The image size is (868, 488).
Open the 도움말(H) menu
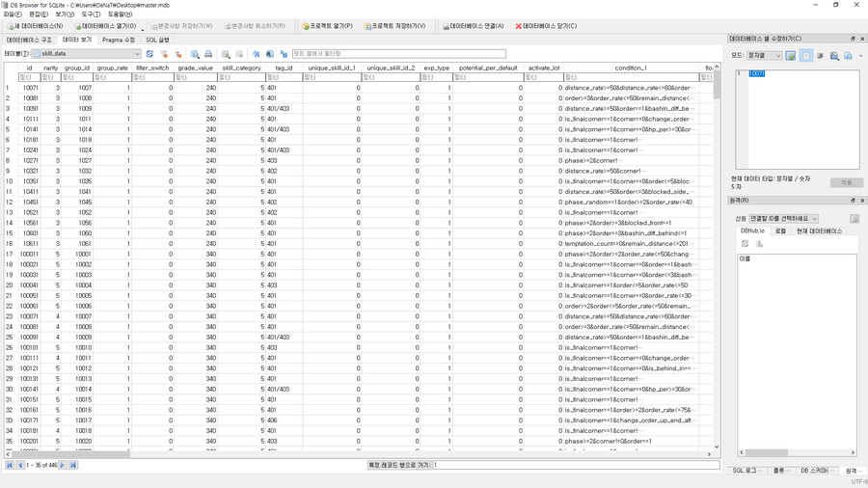point(120,14)
